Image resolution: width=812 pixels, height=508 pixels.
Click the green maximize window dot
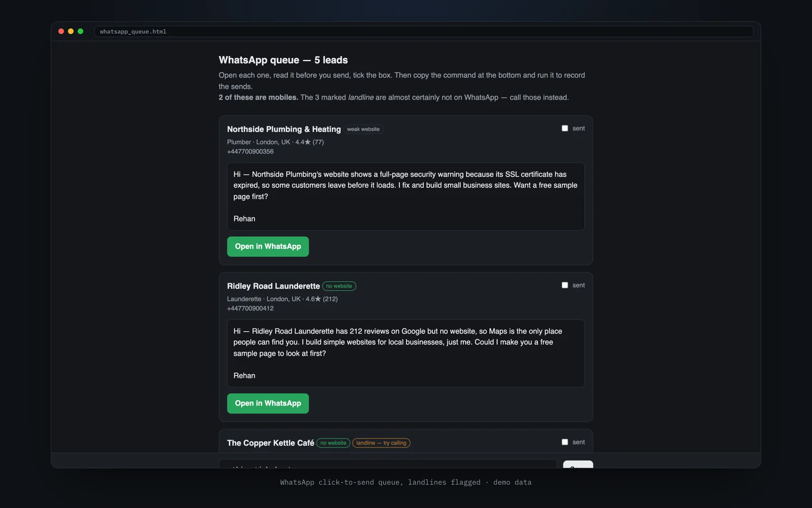click(x=80, y=31)
